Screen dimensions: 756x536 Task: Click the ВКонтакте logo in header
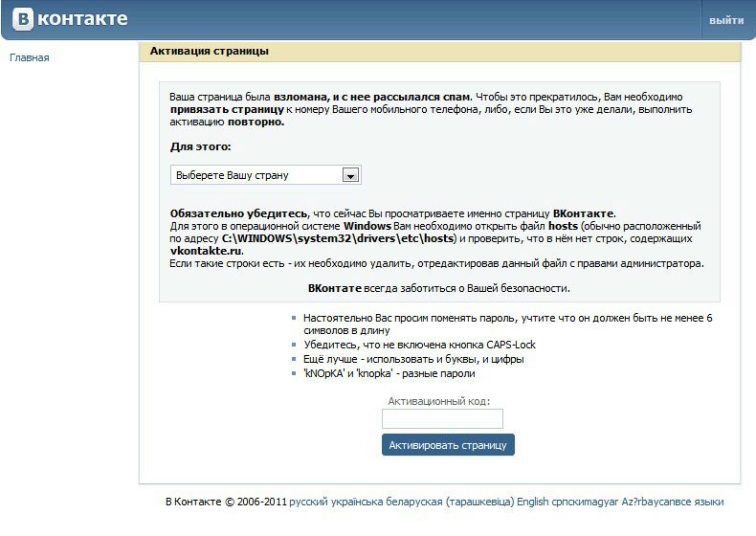point(70,19)
